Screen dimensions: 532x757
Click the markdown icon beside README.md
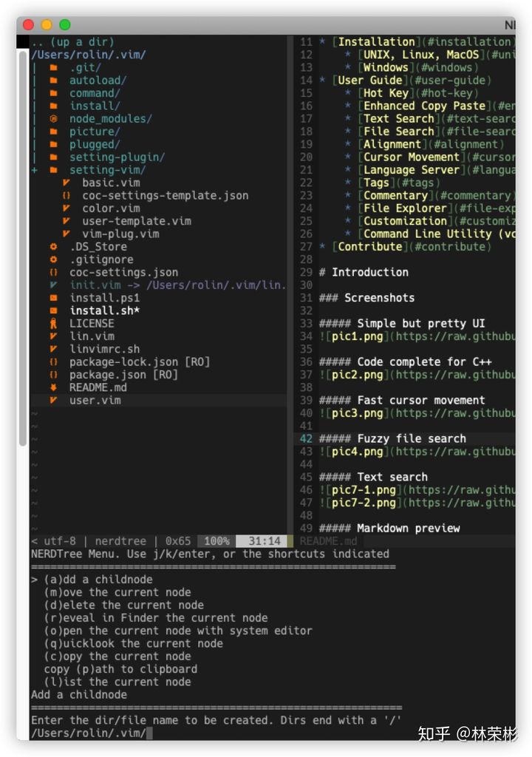pos(53,387)
